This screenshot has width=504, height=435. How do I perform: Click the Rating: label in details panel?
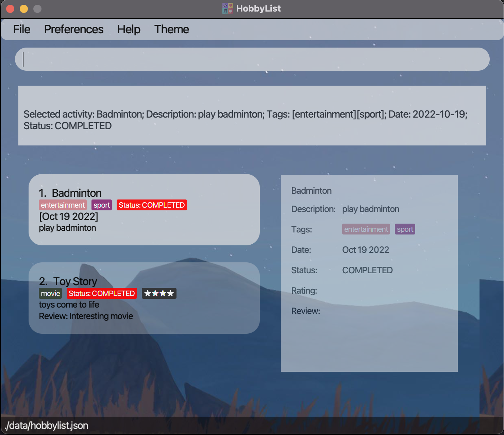[x=304, y=291]
